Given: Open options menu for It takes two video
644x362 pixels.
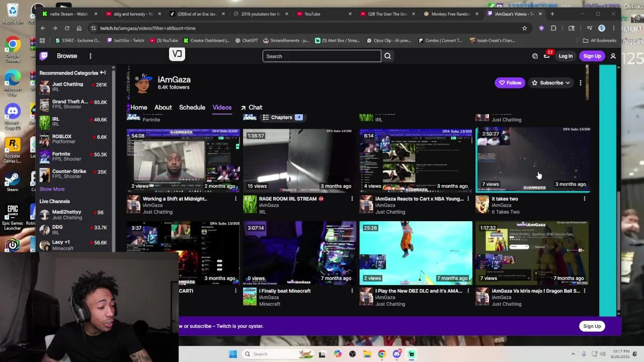Looking at the screenshot, I should 584,199.
